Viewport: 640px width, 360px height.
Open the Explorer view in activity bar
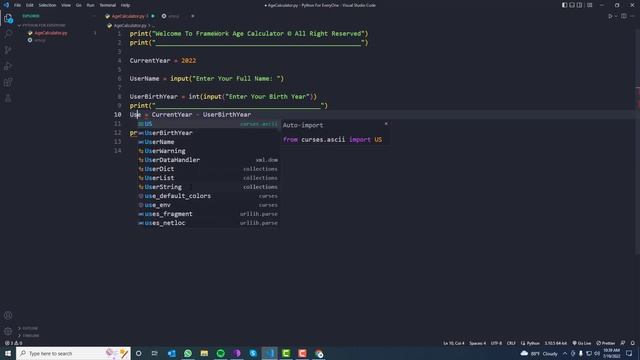8,18
